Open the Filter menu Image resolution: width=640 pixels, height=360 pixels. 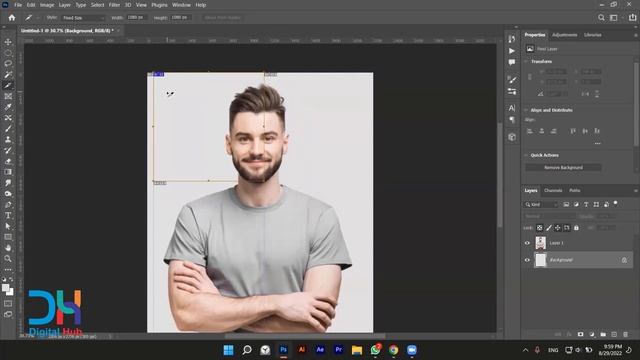point(114,5)
